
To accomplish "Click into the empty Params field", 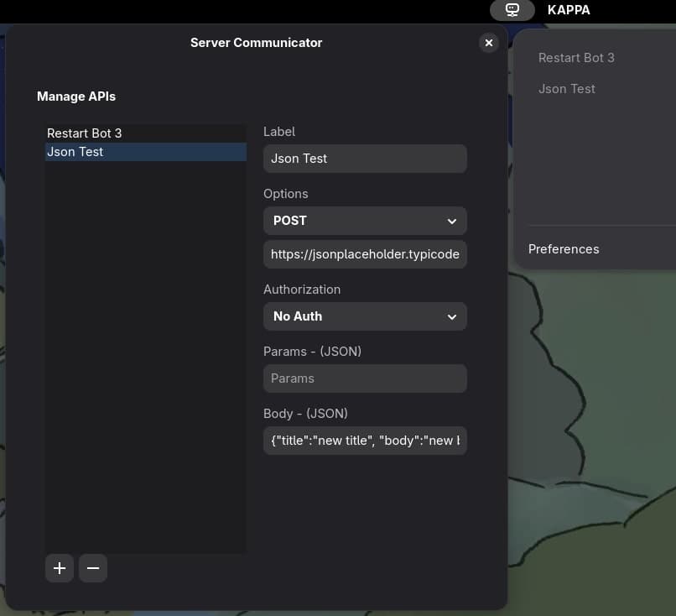I will (x=365, y=378).
